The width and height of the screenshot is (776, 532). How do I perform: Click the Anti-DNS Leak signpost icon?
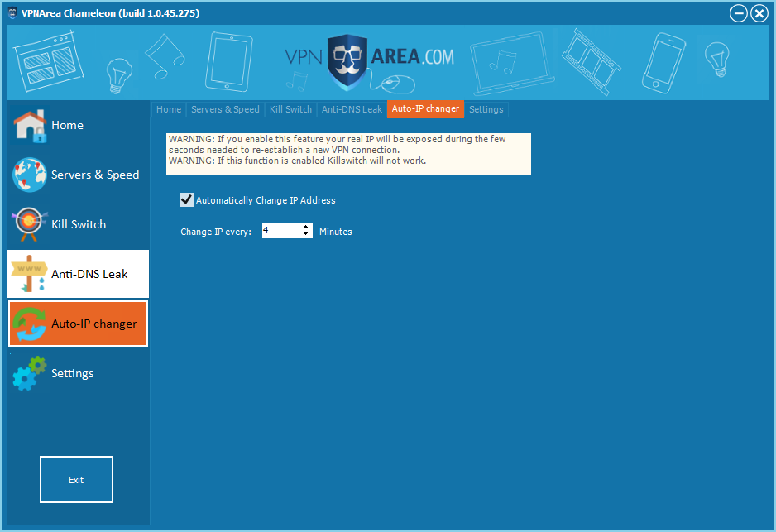tap(30, 274)
